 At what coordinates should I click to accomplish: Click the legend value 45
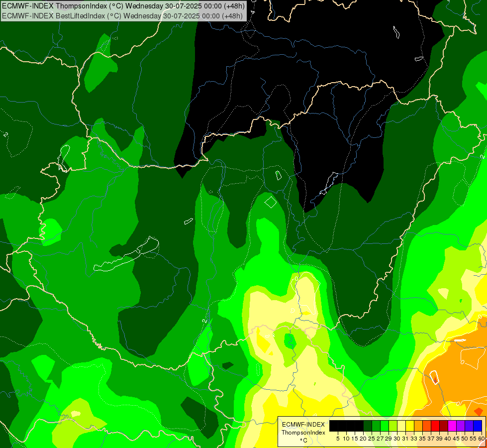click(x=456, y=439)
